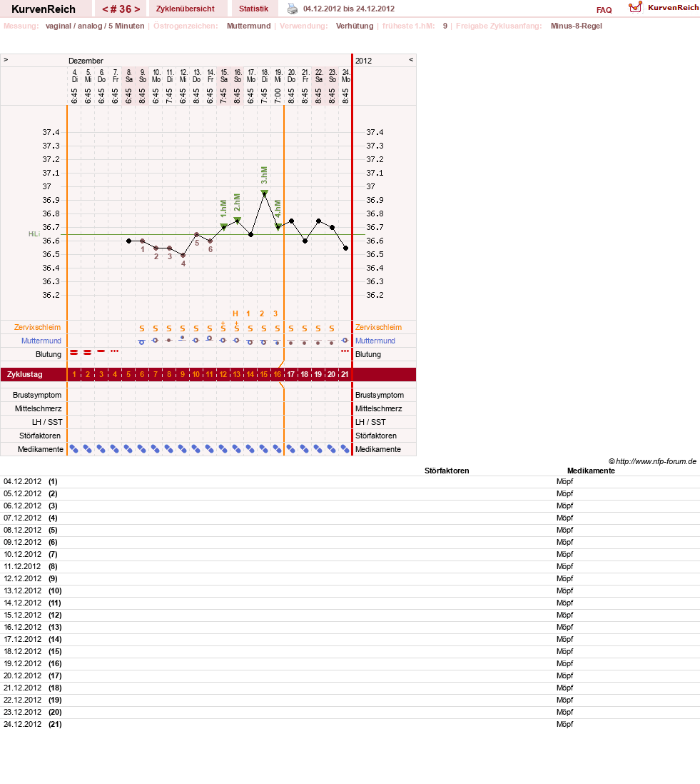
Task: Click the 4.hM marker label
Action: (x=278, y=209)
